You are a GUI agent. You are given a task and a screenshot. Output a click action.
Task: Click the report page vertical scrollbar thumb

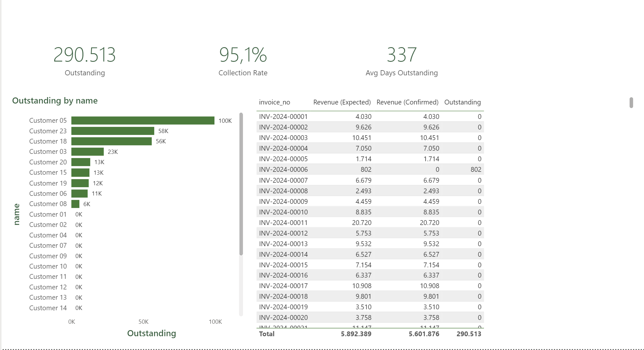coord(631,103)
